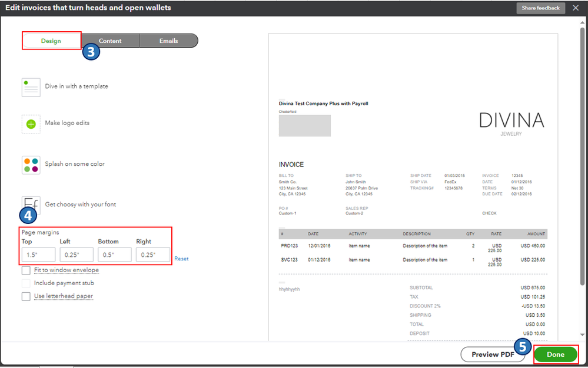Click the scrollbar down arrow
This screenshot has height=368, width=588.
click(582, 334)
